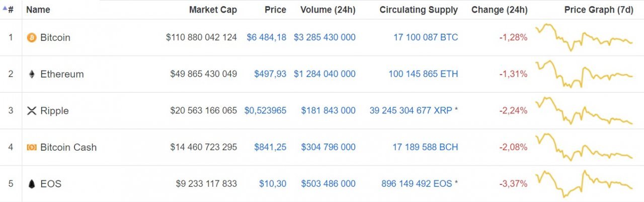Open EOS circulating supply link
644x202 pixels.
pos(417,184)
